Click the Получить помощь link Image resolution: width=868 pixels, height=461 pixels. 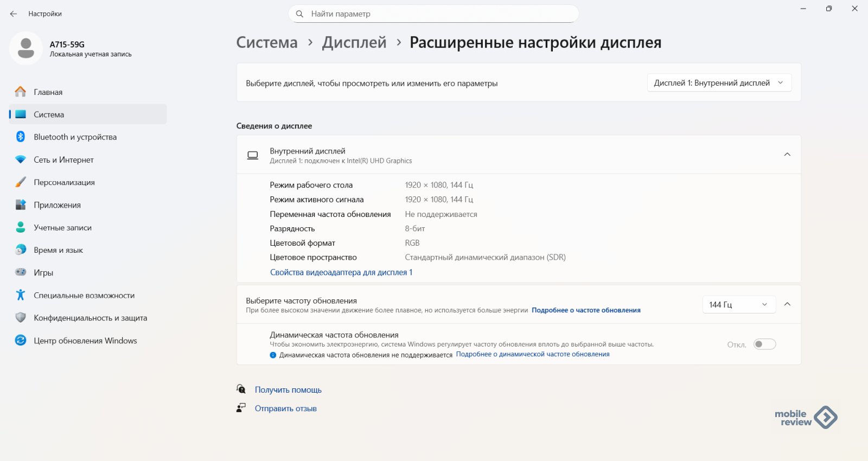point(288,390)
